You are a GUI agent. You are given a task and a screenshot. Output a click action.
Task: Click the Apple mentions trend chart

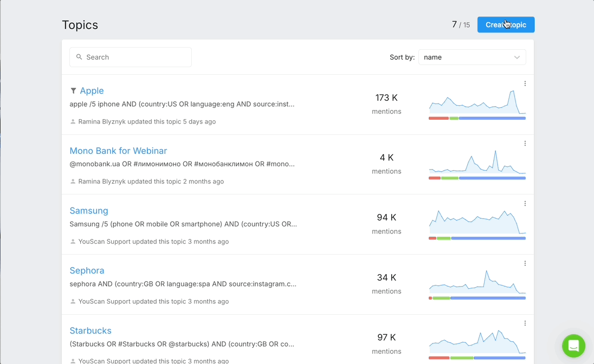(477, 103)
